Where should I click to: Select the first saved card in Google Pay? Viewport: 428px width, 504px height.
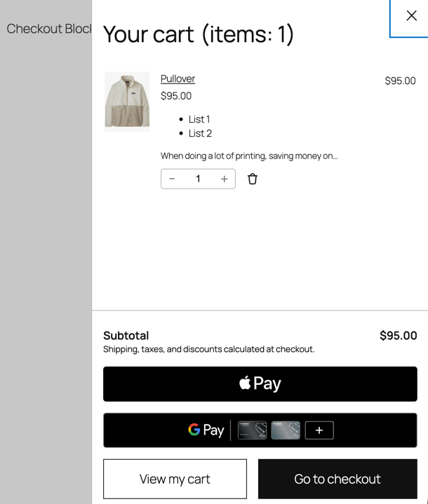tap(252, 430)
